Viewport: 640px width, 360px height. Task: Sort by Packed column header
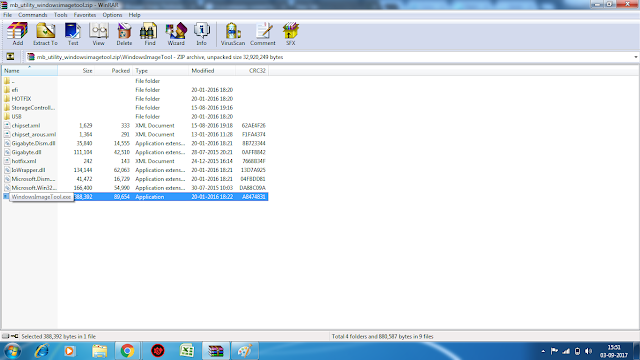click(x=114, y=71)
